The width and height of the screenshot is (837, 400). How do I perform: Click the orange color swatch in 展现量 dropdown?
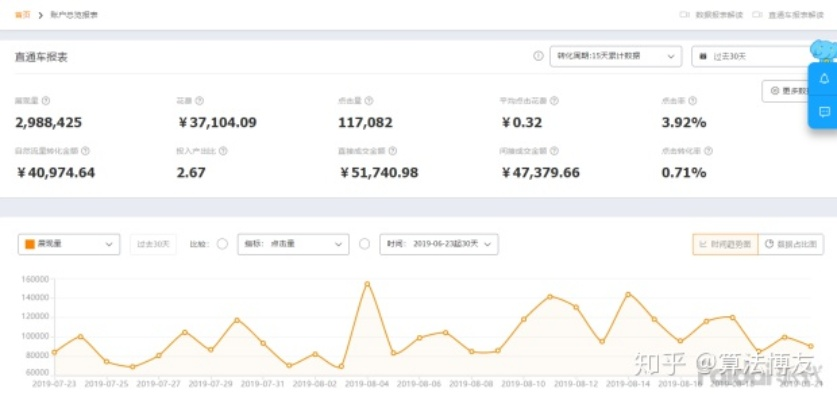(30, 244)
